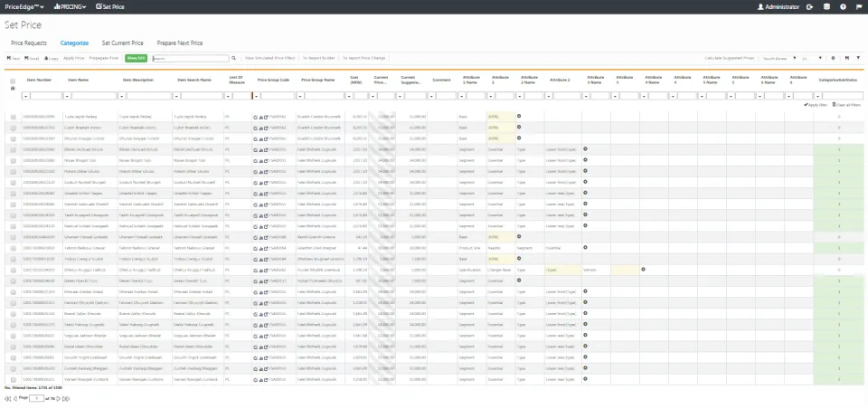Image resolution: width=868 pixels, height=409 pixels.
Task: Click chart icon in last table row
Action: [x=260, y=380]
